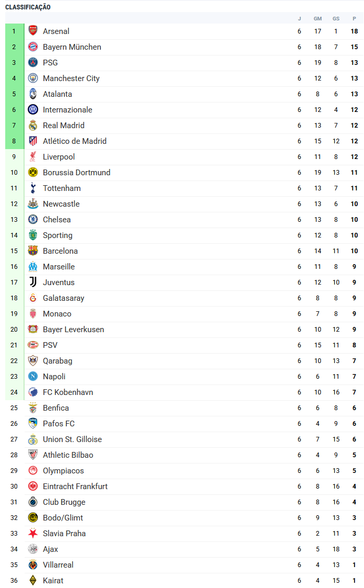Click the Juventus club logo
Screen dimensions: 364x588
coord(33,282)
